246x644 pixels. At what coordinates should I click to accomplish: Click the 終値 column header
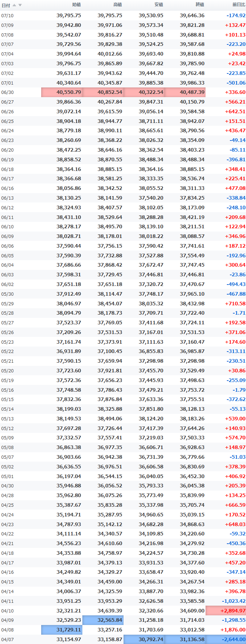(200, 5)
